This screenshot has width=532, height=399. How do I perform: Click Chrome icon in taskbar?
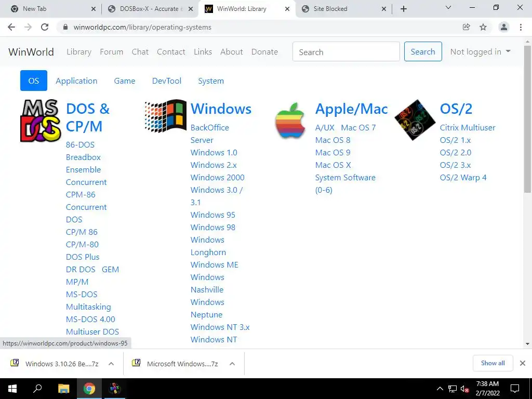[x=89, y=389]
